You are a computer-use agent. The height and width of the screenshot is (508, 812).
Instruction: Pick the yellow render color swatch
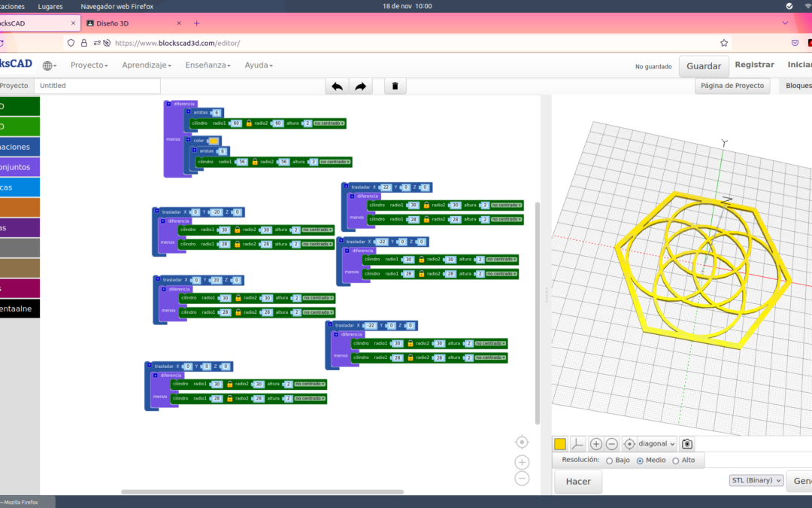560,444
